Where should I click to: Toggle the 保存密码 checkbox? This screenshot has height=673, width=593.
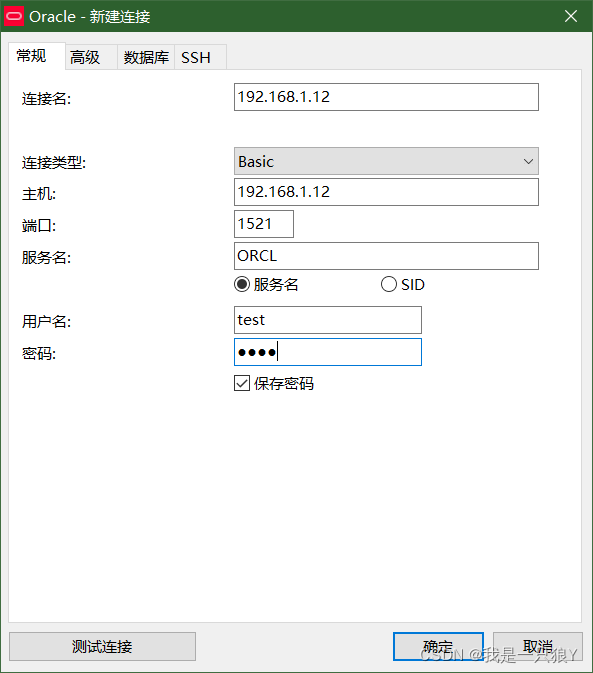point(242,383)
